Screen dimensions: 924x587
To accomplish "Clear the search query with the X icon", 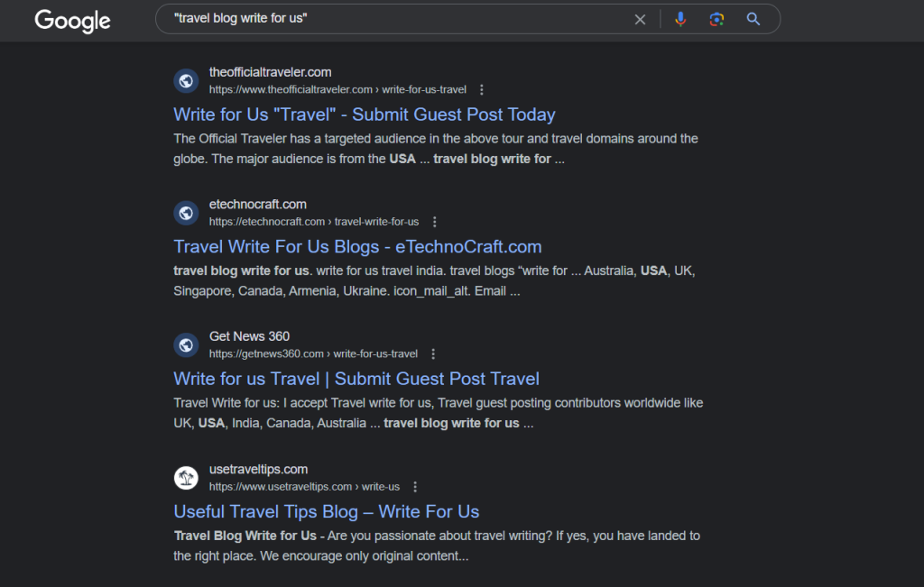I will click(x=641, y=18).
